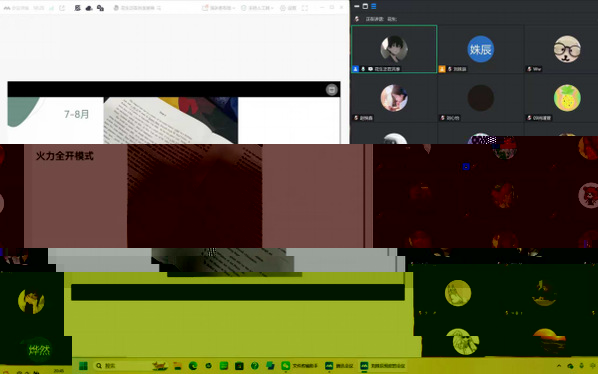Open the settings gear in top toolbar

[x=288, y=8]
